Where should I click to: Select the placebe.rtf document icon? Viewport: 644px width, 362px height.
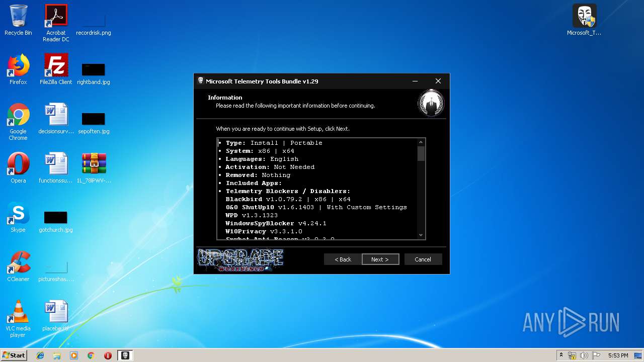pyautogui.click(x=56, y=316)
